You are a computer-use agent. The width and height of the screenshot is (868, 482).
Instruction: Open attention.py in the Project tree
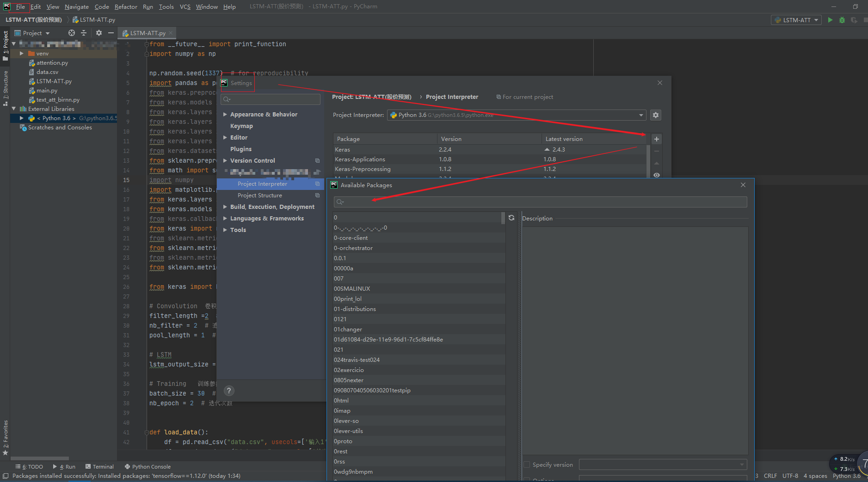(52, 63)
